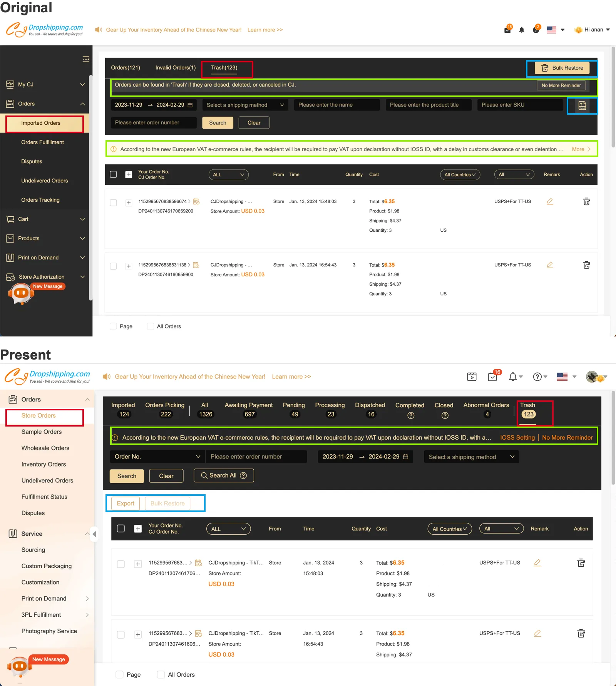The image size is (616, 686).
Task: Click the Excel export icon beside SKU field
Action: pos(582,105)
